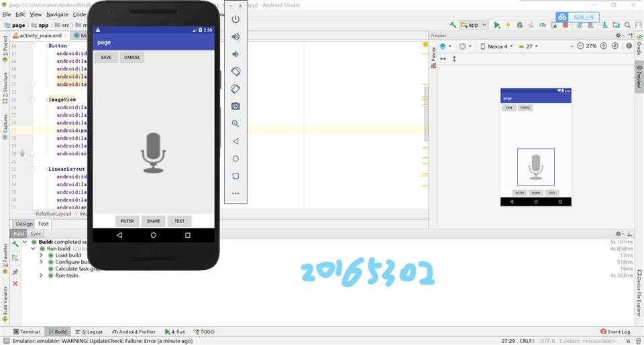The image size is (644, 345).
Task: Click the emulator sidebar Home circle icon
Action: point(235,158)
